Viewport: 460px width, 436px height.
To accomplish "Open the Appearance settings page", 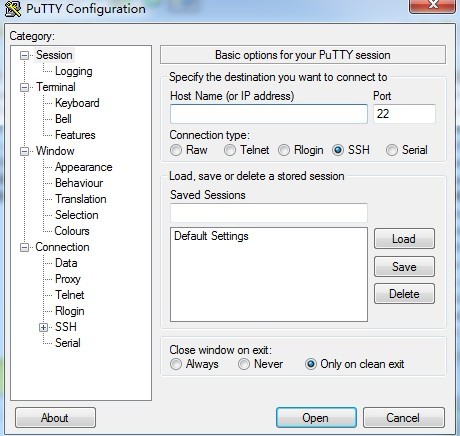I will [84, 167].
